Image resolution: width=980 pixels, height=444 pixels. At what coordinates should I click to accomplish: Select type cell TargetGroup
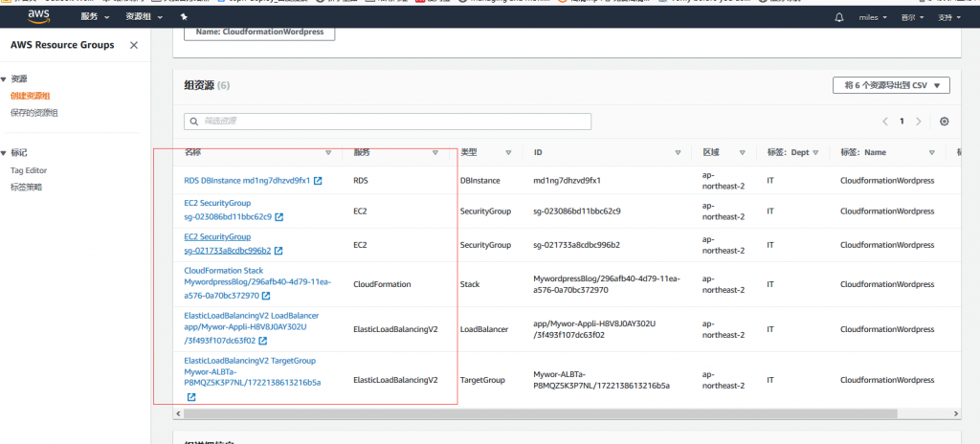pyautogui.click(x=483, y=380)
